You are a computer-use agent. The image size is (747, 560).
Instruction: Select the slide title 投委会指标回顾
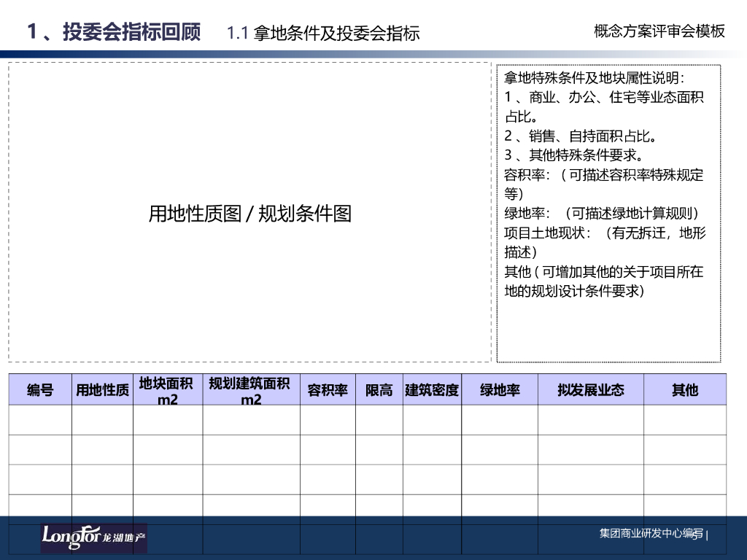click(x=131, y=33)
